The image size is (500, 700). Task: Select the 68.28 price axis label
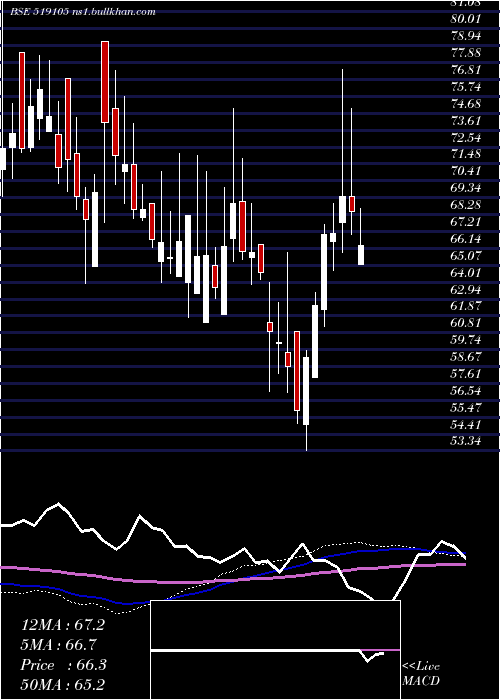pos(465,205)
